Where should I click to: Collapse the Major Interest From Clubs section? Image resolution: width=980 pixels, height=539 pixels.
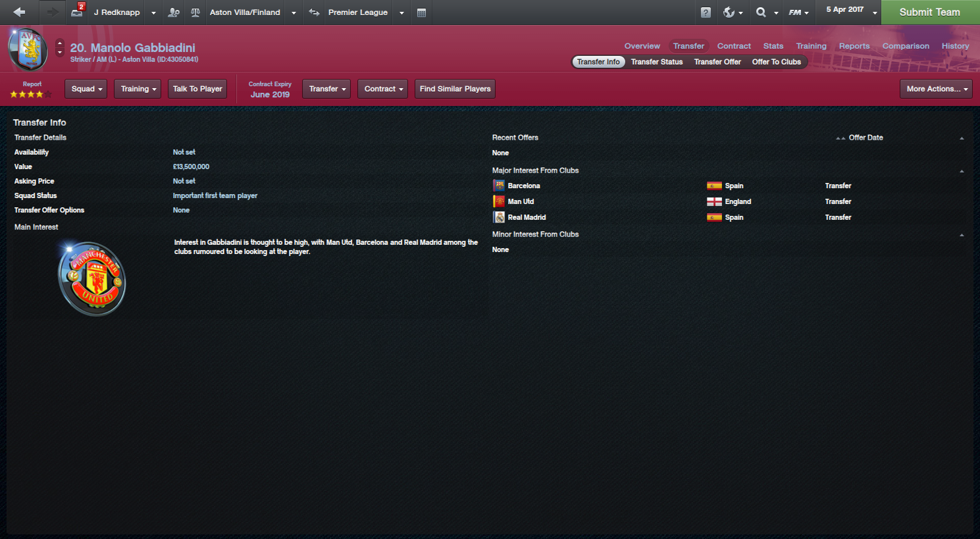pyautogui.click(x=962, y=171)
